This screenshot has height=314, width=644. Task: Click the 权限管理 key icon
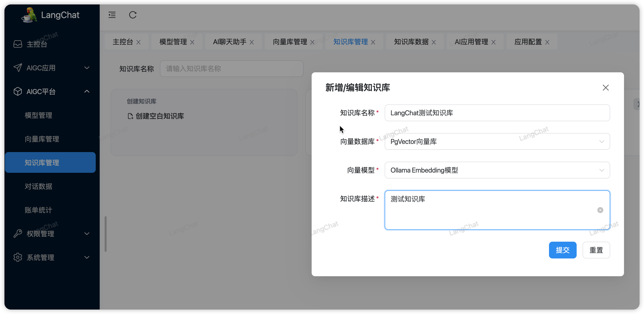pos(18,234)
